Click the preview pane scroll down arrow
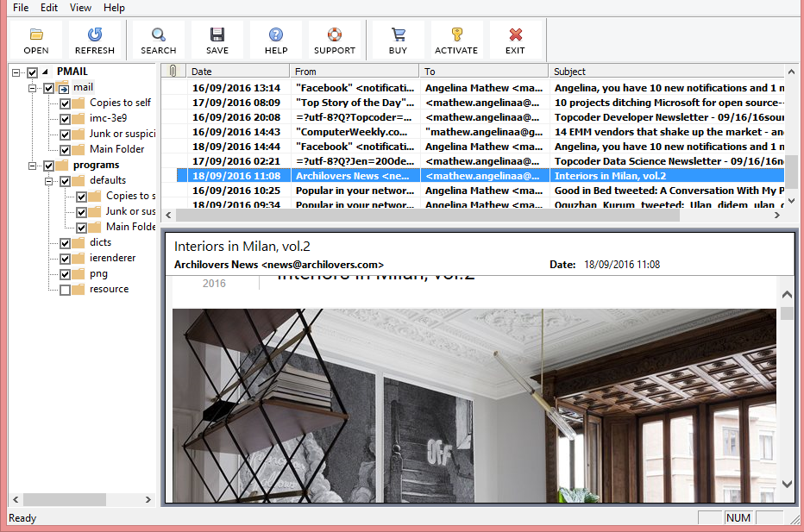This screenshot has height=532, width=804. [787, 484]
